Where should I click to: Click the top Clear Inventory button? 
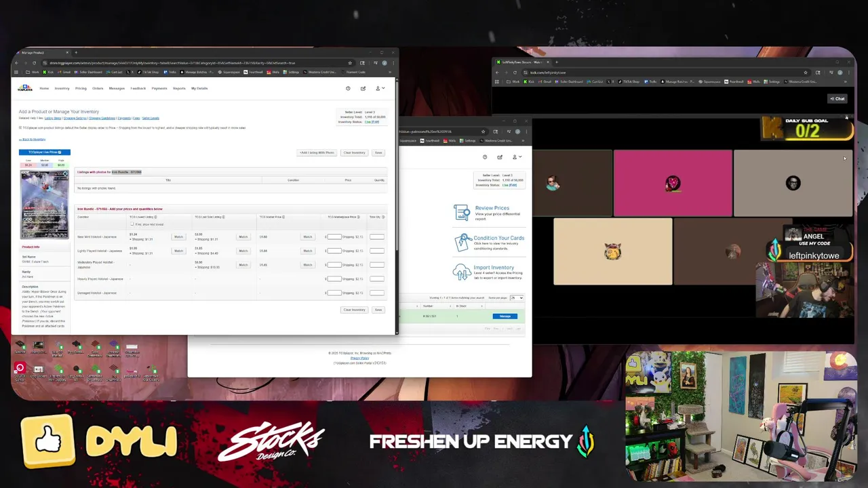(x=354, y=152)
